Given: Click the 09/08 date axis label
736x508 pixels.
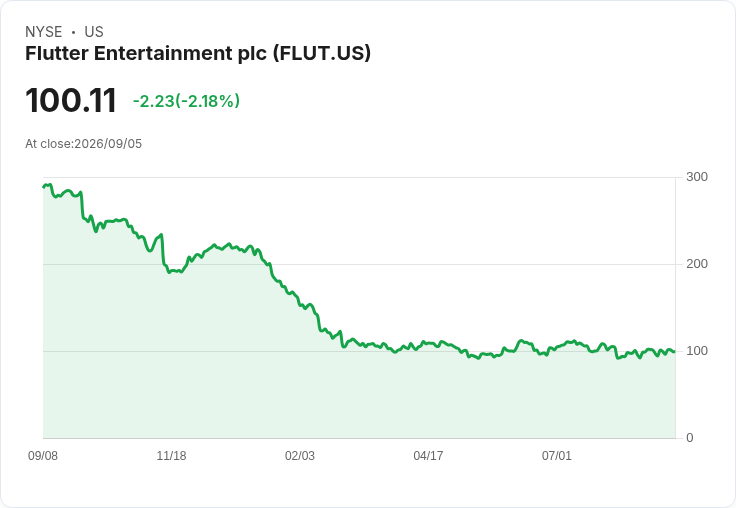Looking at the screenshot, I should pyautogui.click(x=43, y=455).
